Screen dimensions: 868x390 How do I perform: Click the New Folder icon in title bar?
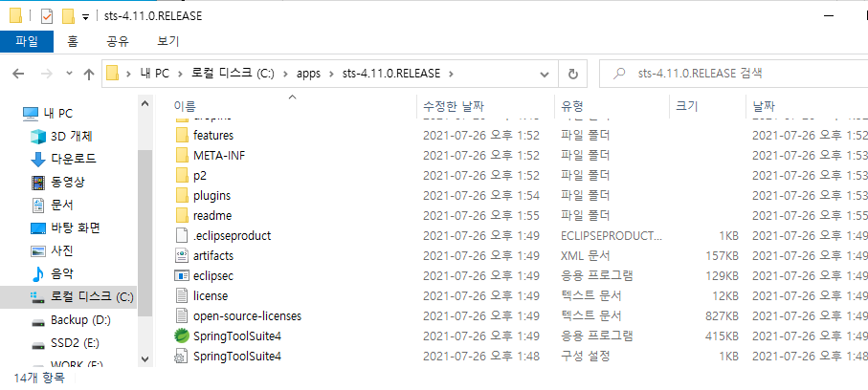point(68,16)
